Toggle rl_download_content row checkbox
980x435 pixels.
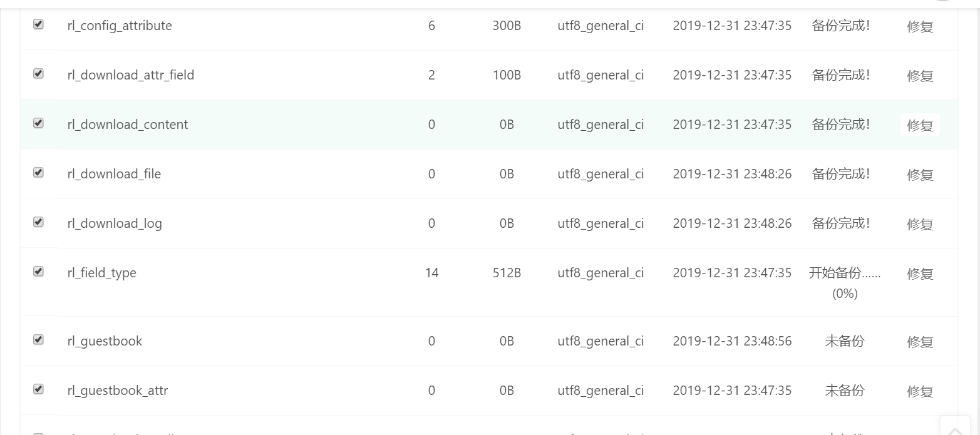38,123
